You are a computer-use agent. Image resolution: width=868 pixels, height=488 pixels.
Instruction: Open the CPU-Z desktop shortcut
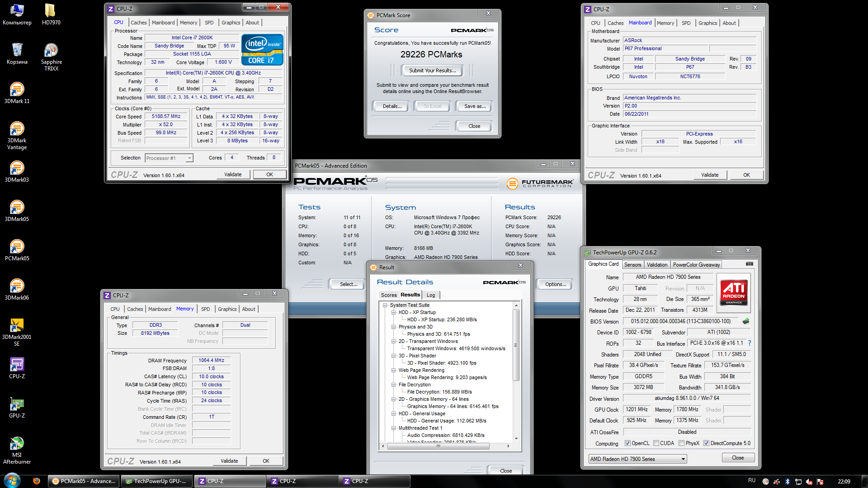(x=17, y=368)
